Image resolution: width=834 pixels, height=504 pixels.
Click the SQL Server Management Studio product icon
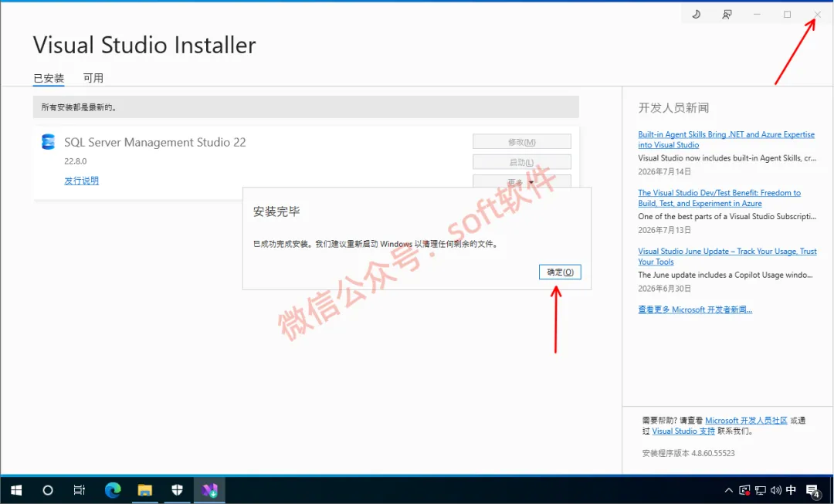click(x=49, y=142)
